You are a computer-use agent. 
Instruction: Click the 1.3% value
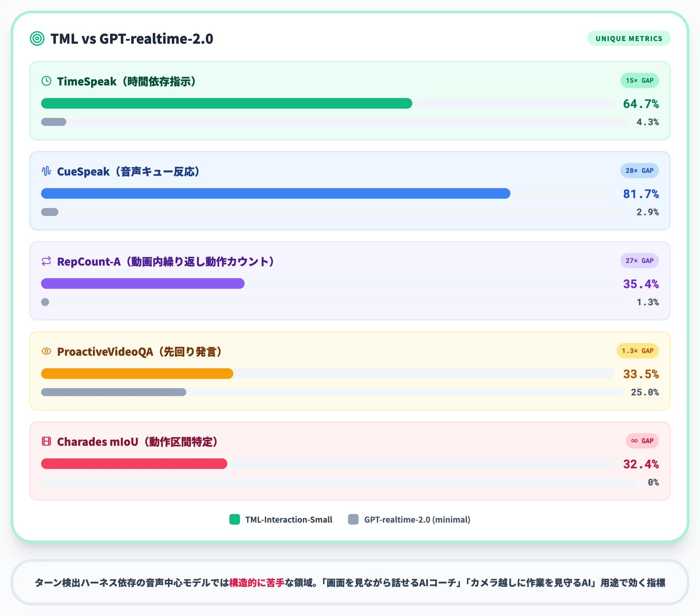pyautogui.click(x=647, y=302)
